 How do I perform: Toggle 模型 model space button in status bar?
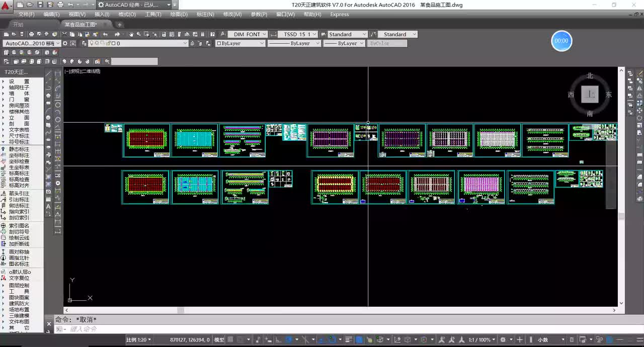(219, 339)
